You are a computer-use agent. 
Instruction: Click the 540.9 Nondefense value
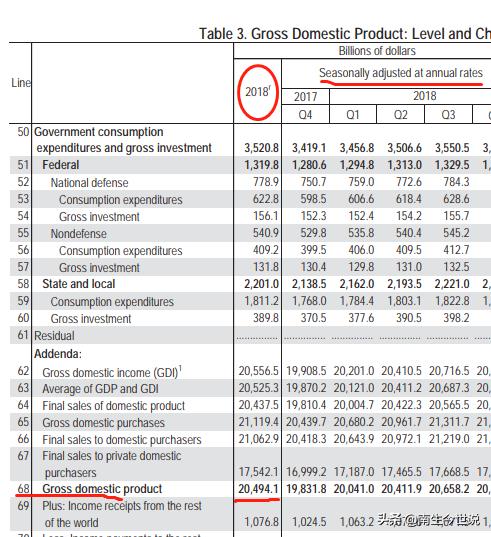pyautogui.click(x=266, y=233)
